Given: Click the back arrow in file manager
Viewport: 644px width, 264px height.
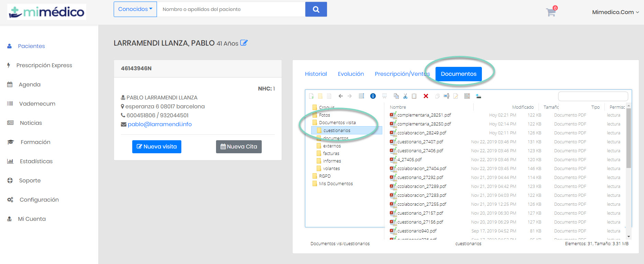Looking at the screenshot, I should (x=341, y=96).
